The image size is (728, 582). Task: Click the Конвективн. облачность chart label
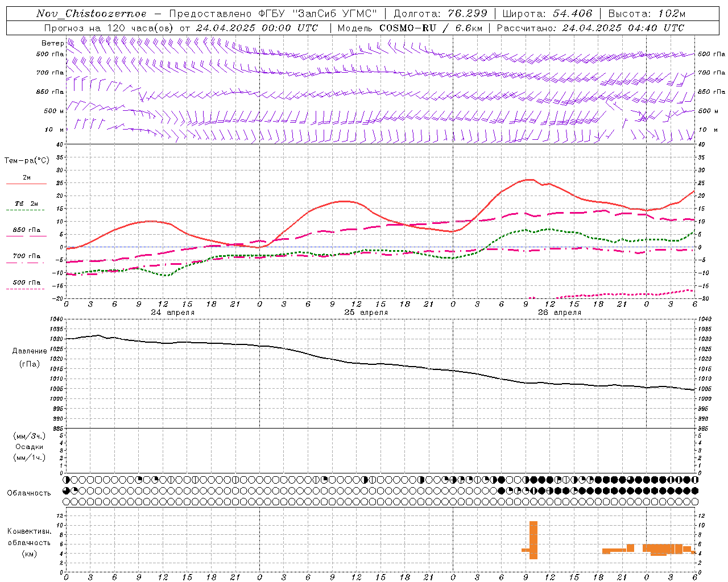point(29,537)
